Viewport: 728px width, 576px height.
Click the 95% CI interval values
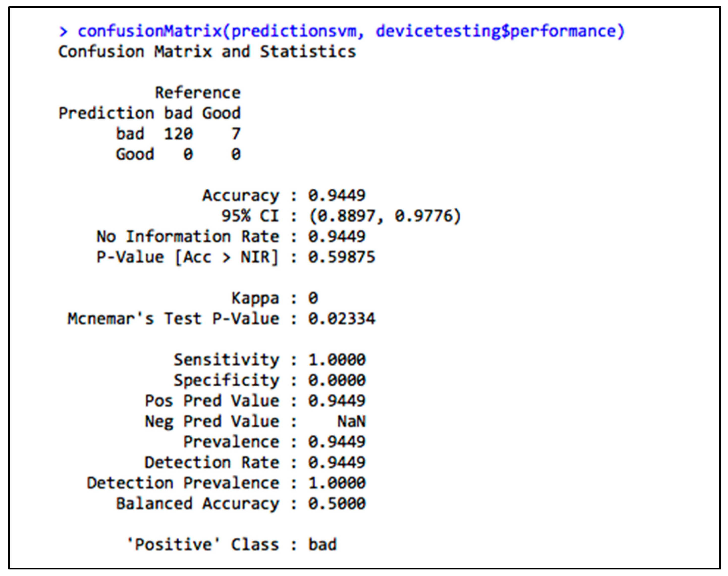coord(384,216)
